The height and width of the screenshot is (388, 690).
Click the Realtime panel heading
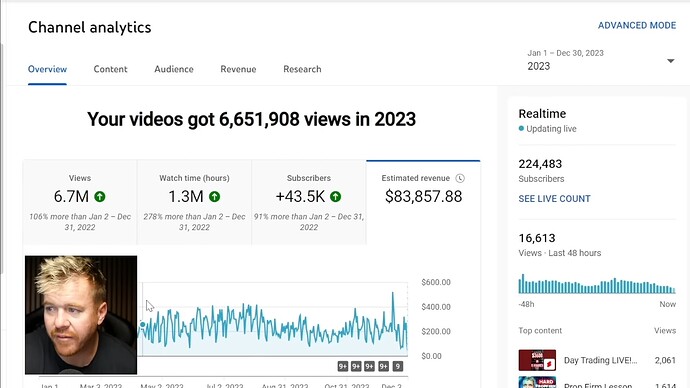click(542, 113)
